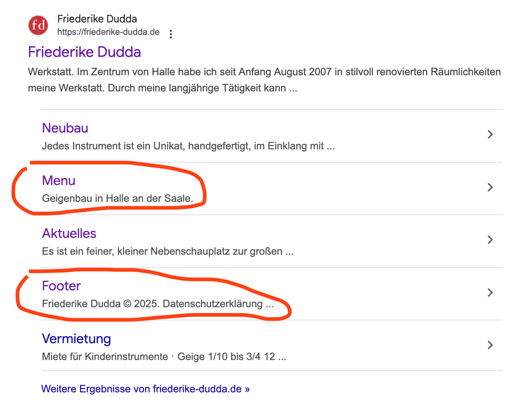This screenshot has width=532, height=403.
Task: Click the snippet 'Geigenbau in Halle an der Saale'
Action: point(118,199)
